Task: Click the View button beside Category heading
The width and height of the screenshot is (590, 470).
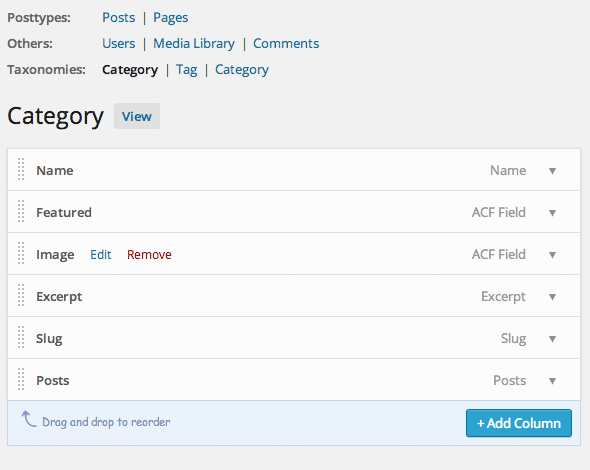Action: coord(137,116)
